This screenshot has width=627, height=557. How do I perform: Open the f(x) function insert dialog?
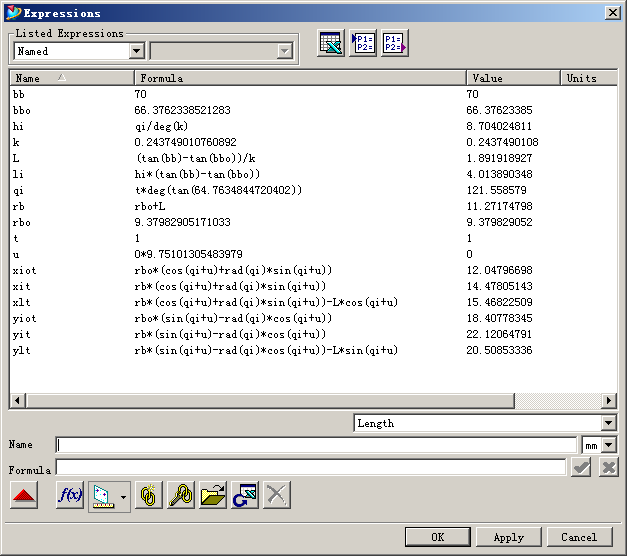click(x=70, y=495)
